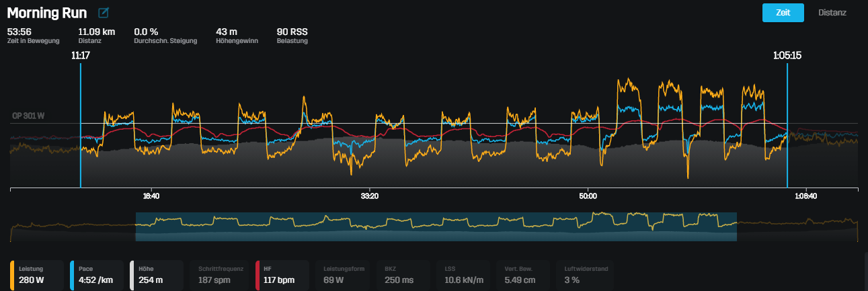
Task: Switch the chart axis to Zeit
Action: click(783, 13)
